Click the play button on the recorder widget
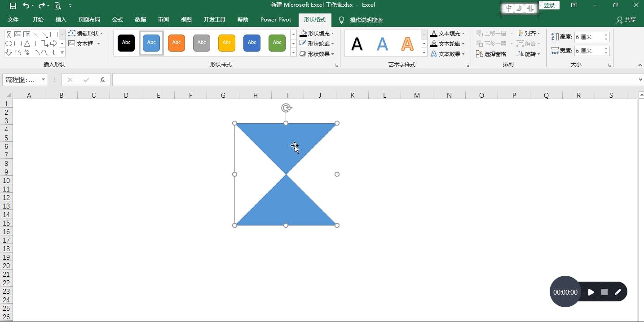Screen dimensions: 644x322 point(591,292)
